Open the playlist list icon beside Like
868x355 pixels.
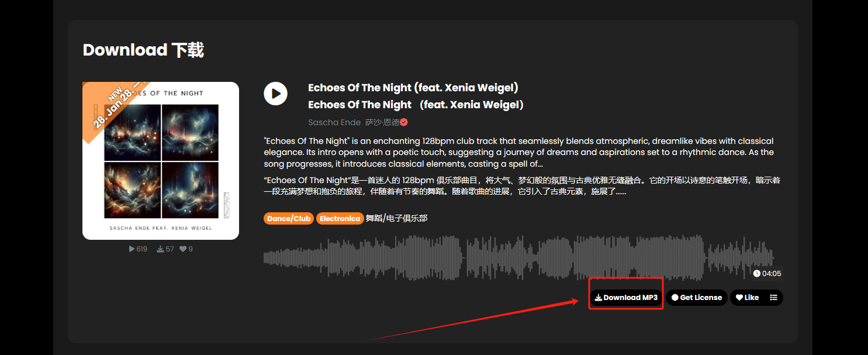774,298
